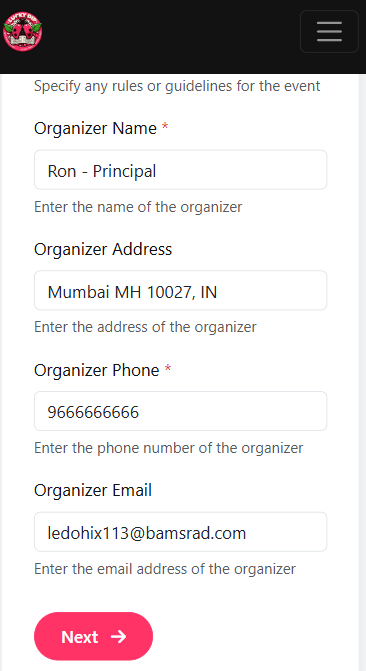Click into the Organizer Email input field
Viewport: 366px width, 671px height.
pos(181,532)
